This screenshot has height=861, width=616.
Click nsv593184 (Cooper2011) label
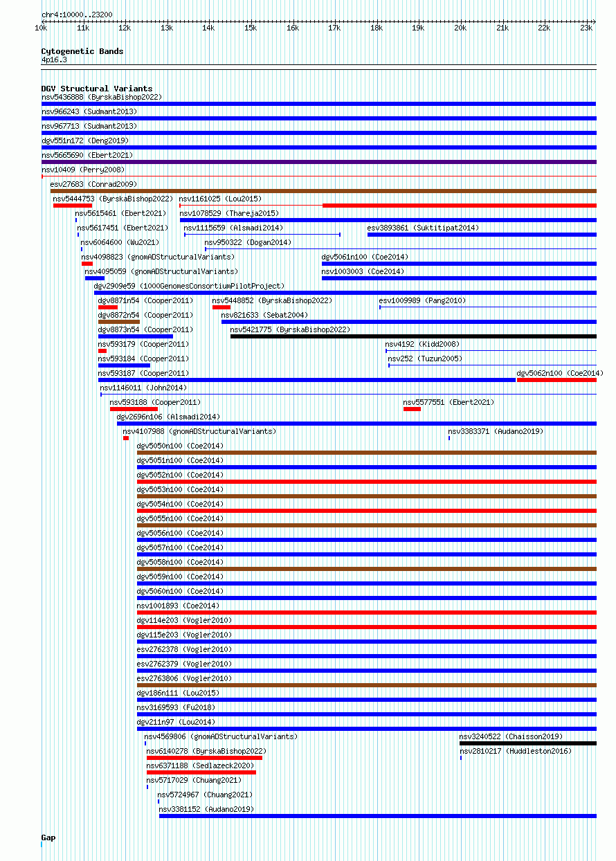(x=143, y=359)
